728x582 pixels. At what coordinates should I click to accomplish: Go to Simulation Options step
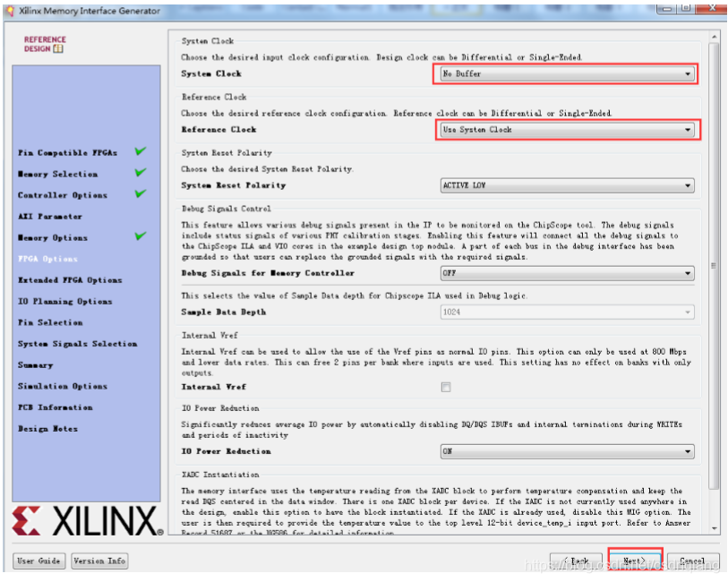62,386
